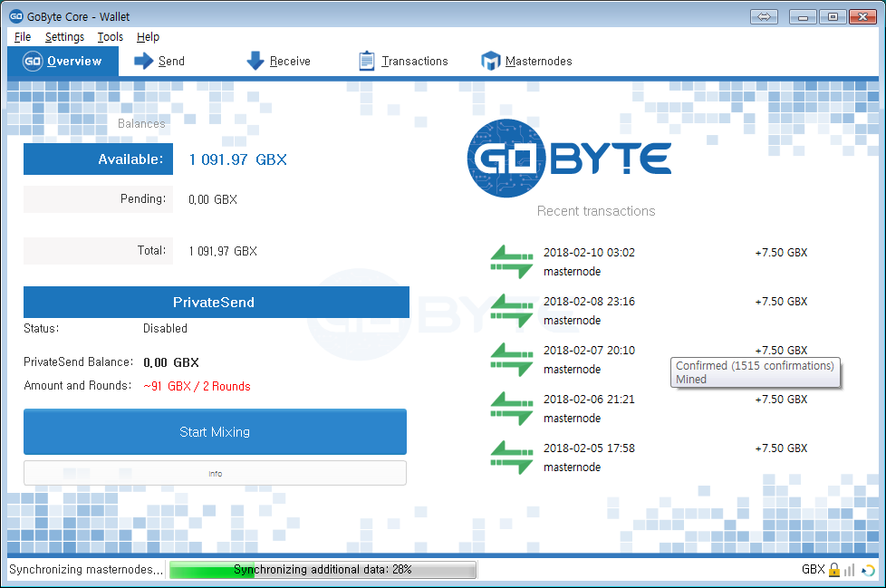Screen dimensions: 886x588
Task: Click transaction icon for 2018-02-06 21:21
Action: click(x=511, y=409)
